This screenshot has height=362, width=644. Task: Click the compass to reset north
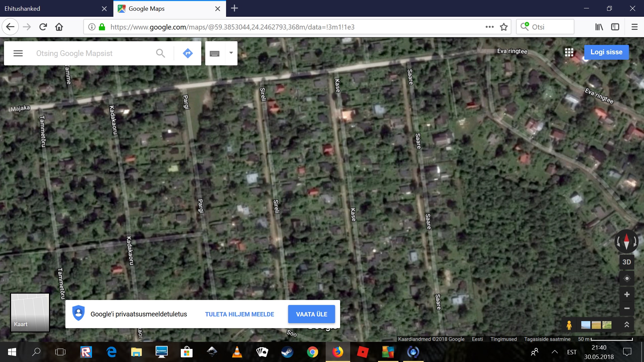pyautogui.click(x=626, y=241)
